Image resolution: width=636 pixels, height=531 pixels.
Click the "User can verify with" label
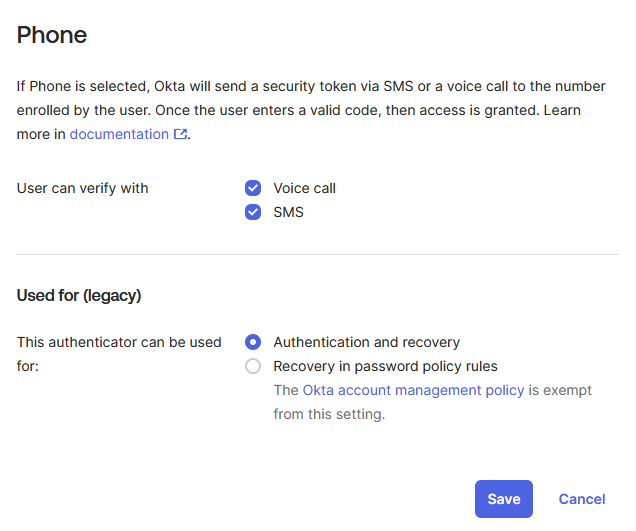(x=83, y=188)
